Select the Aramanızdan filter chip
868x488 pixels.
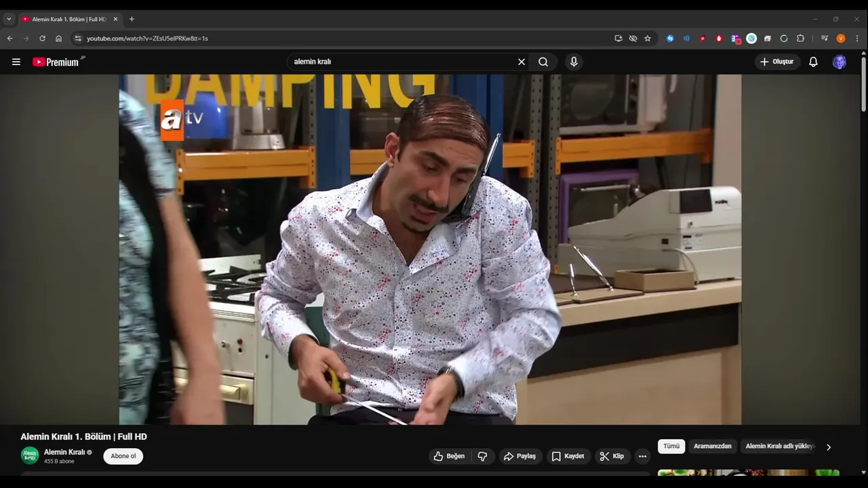click(x=713, y=446)
